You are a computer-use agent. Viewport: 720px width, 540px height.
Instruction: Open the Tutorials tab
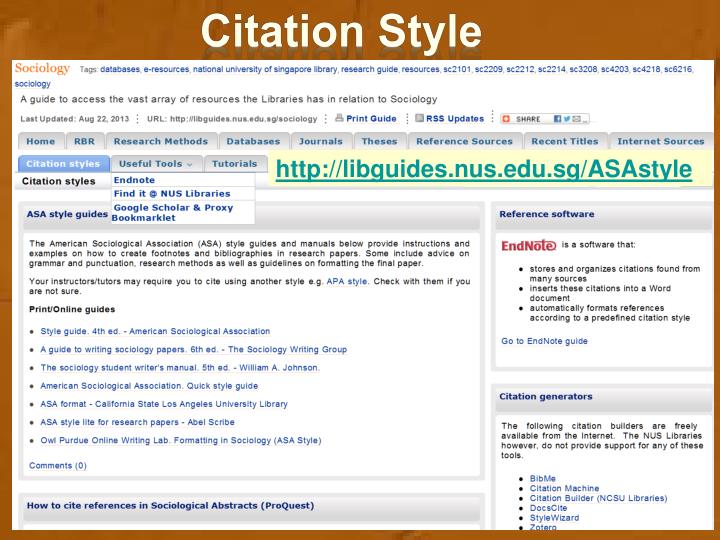coord(235,164)
